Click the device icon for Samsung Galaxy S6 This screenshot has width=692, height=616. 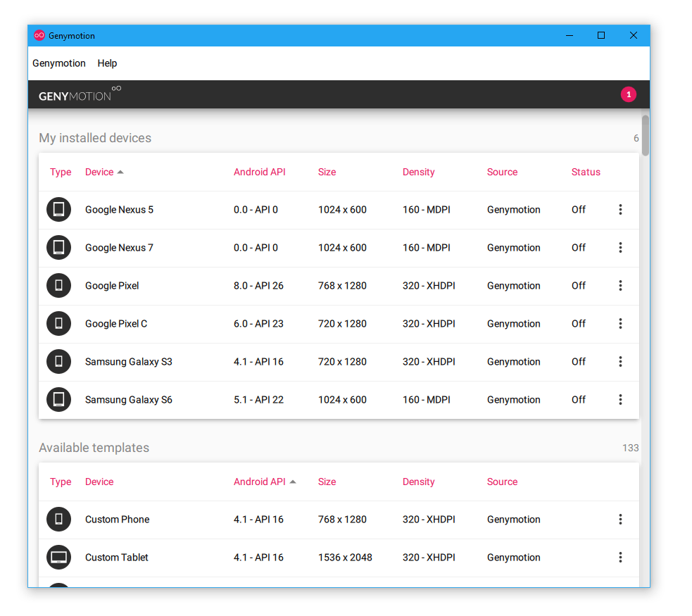point(58,399)
